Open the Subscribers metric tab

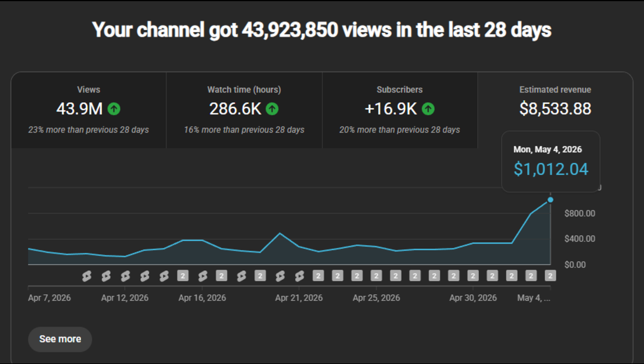pyautogui.click(x=400, y=110)
